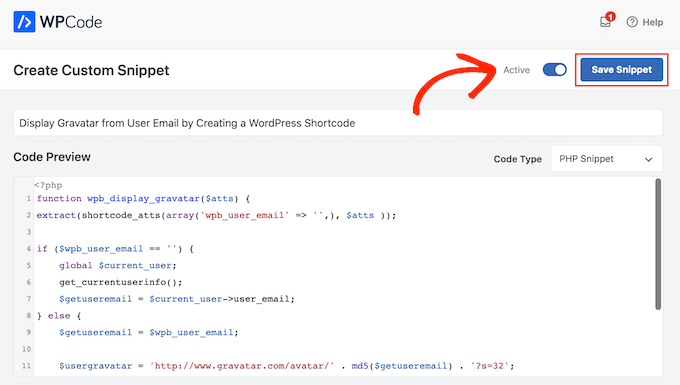Image resolution: width=680 pixels, height=385 pixels.
Task: Click the WPCode logo icon
Action: click(24, 22)
